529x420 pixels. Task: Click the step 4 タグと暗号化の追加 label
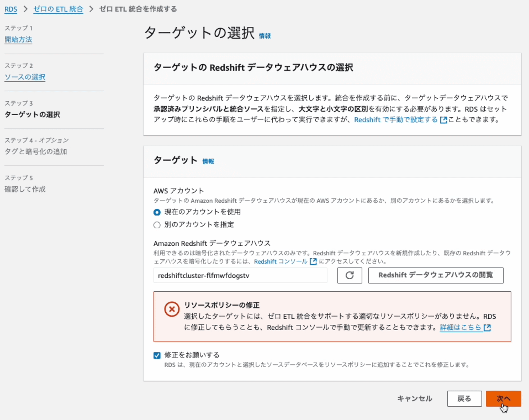pos(36,152)
